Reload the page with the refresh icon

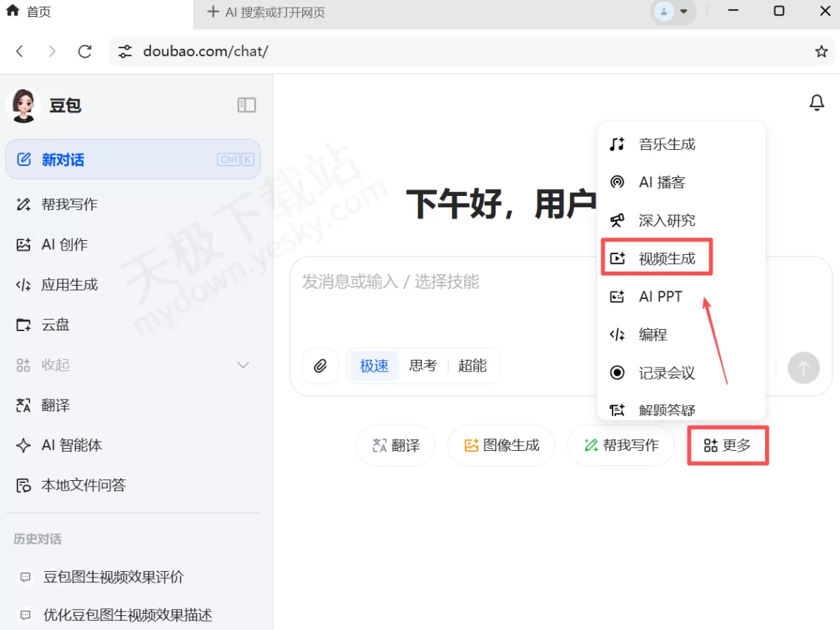point(85,51)
